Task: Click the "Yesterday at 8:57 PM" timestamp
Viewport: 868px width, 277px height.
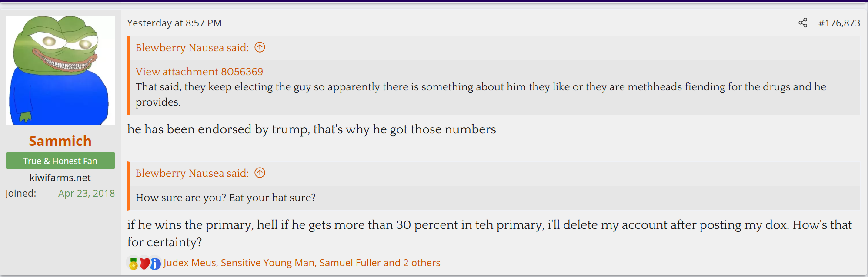Action: 174,23
